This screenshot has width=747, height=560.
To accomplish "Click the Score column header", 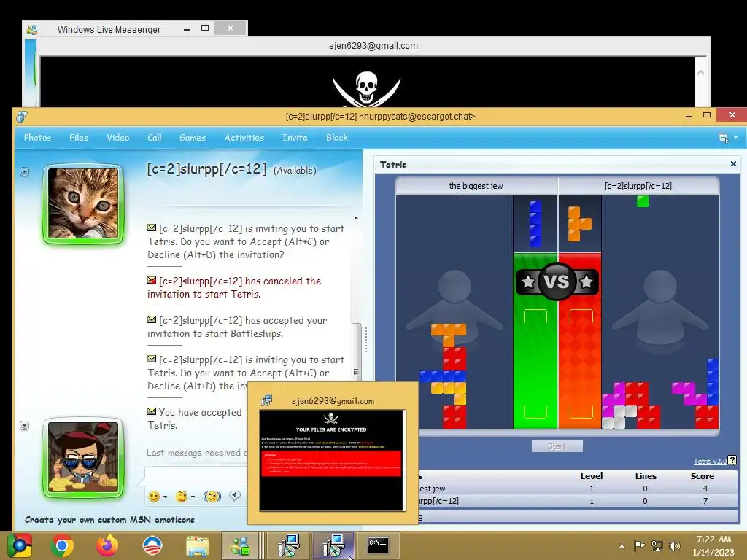I will coord(703,476).
